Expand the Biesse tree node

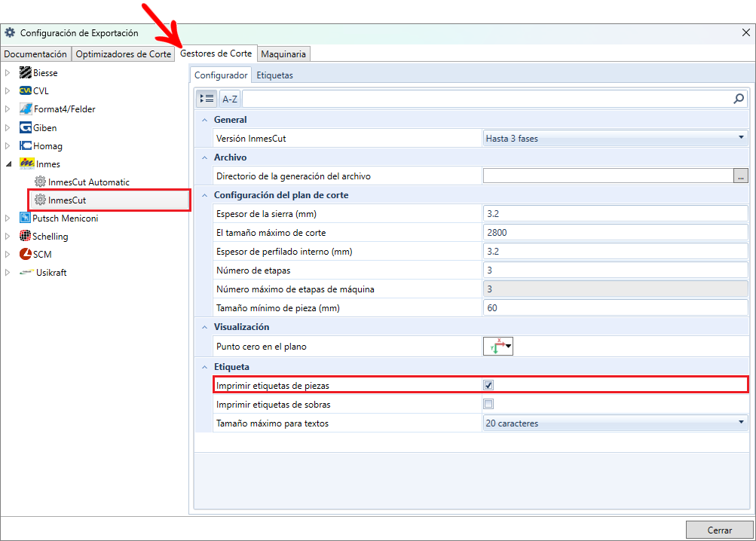[8, 73]
